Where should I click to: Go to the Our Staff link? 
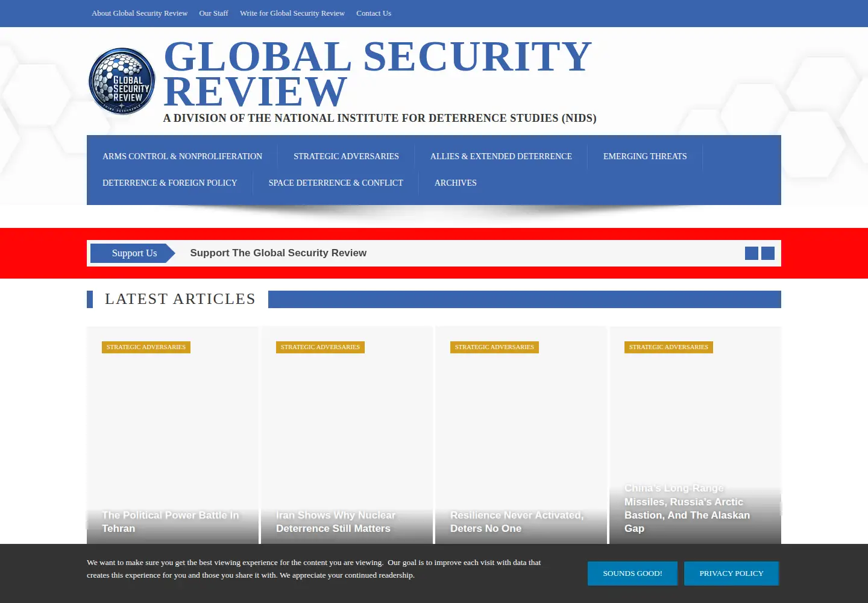[x=214, y=13]
